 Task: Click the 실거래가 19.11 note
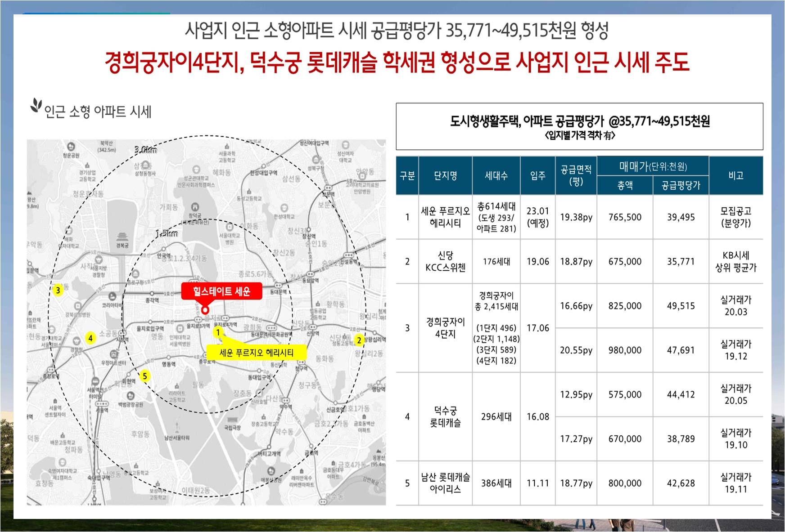[736, 483]
